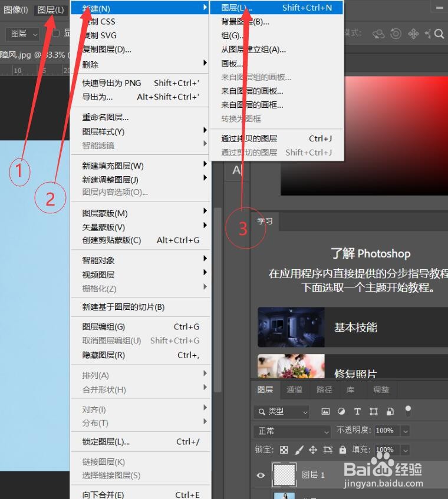Open the 正常 blend mode dropdown

tap(292, 431)
